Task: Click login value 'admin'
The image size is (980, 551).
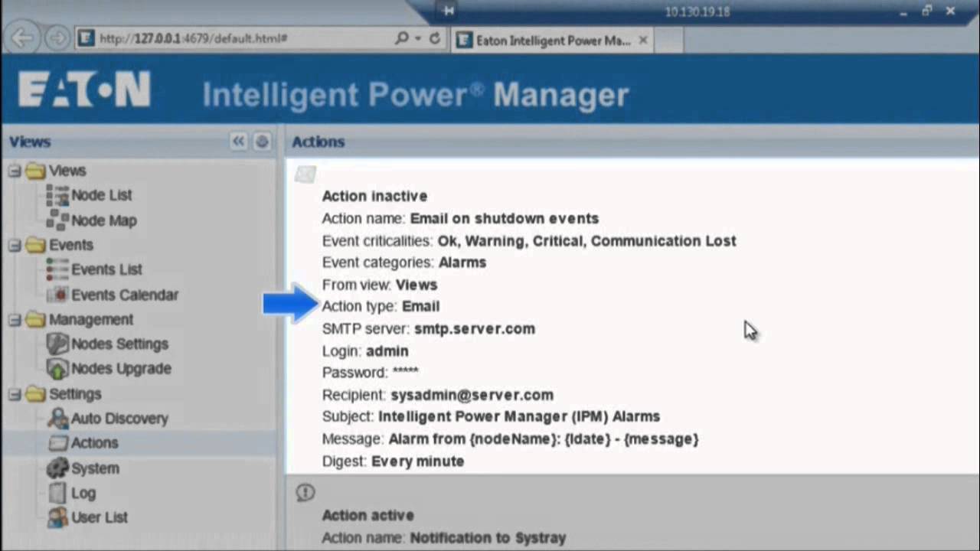Action: [x=387, y=351]
